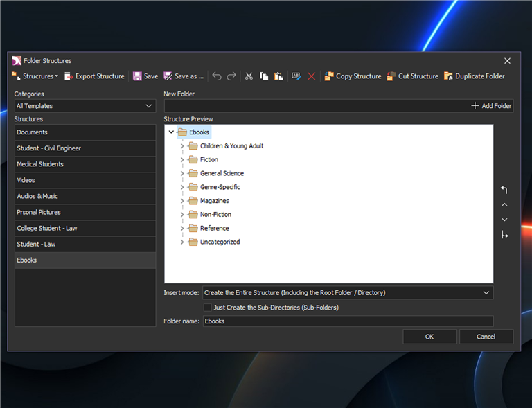This screenshot has width=532, height=408.
Task: Enable Just Create the Sub-Directories checkbox
Action: tap(207, 308)
